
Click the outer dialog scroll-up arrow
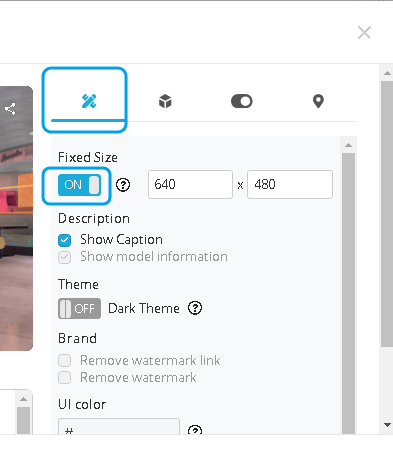pos(387,73)
